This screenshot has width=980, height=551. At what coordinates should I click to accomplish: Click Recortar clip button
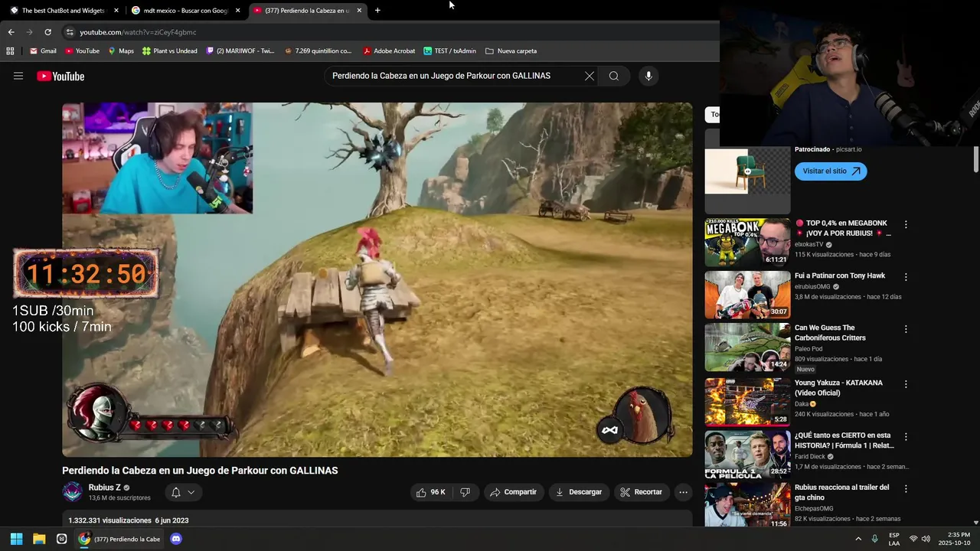(641, 492)
